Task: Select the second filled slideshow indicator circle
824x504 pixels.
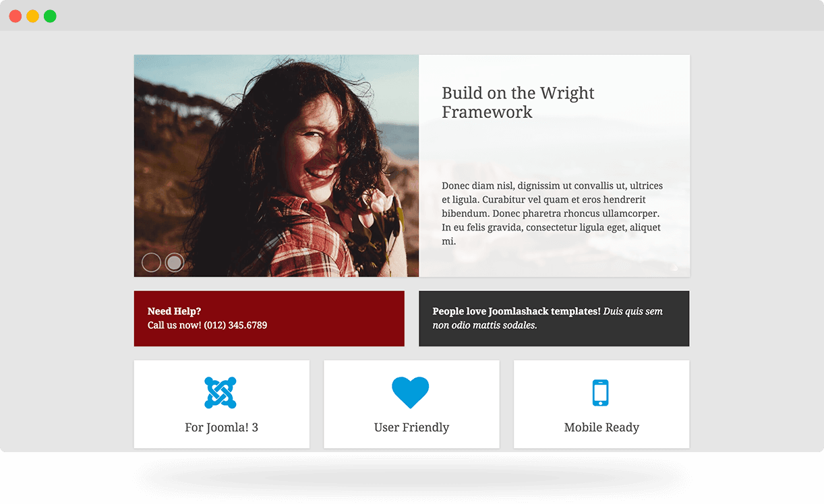Action: (175, 262)
